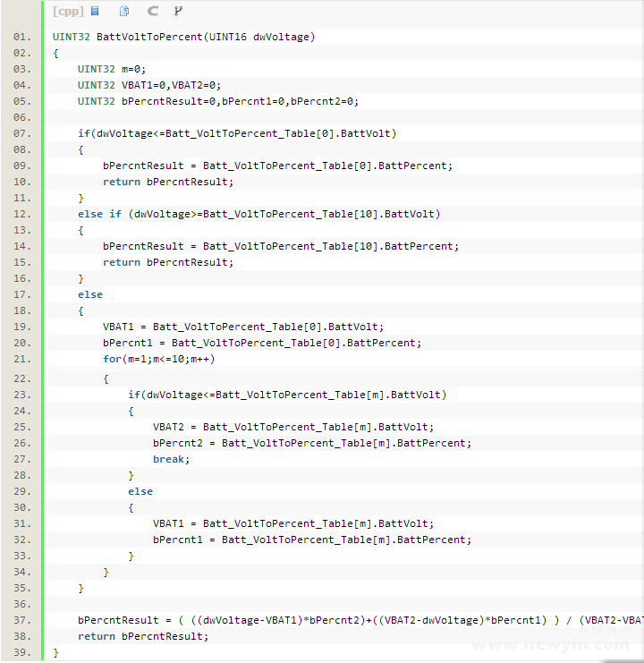Click line number 39 in the gutter
The image size is (644, 663).
click(21, 652)
